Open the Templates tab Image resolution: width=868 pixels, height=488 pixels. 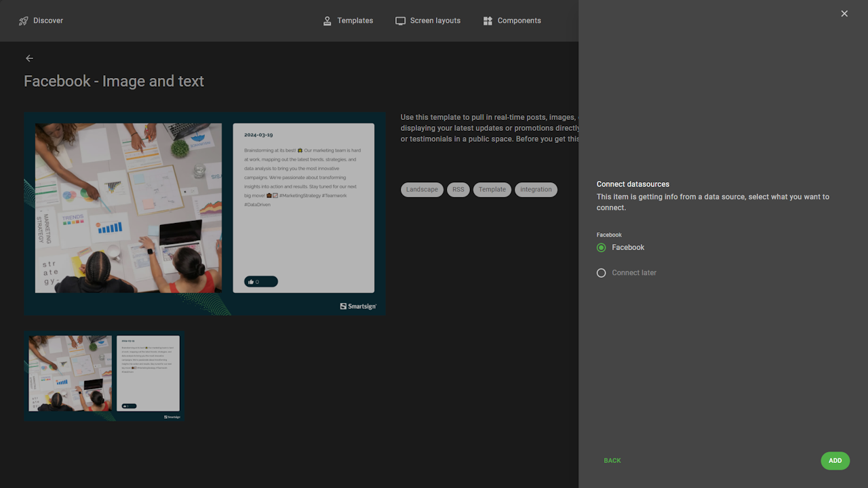tap(355, 21)
